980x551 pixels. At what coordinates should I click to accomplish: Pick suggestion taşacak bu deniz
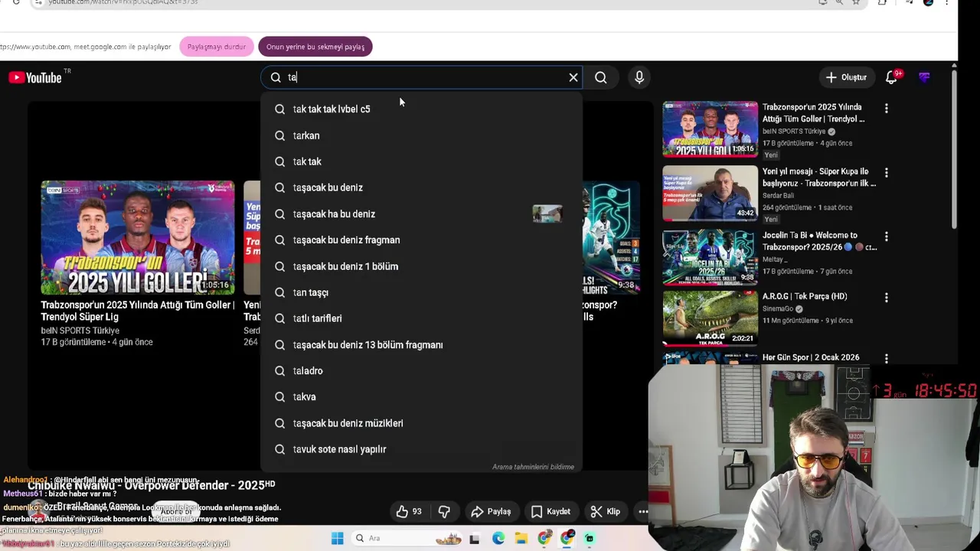pyautogui.click(x=421, y=187)
